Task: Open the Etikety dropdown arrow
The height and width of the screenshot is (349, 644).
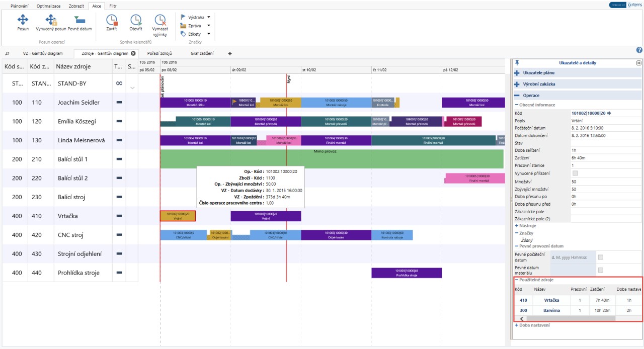Action: tap(209, 34)
